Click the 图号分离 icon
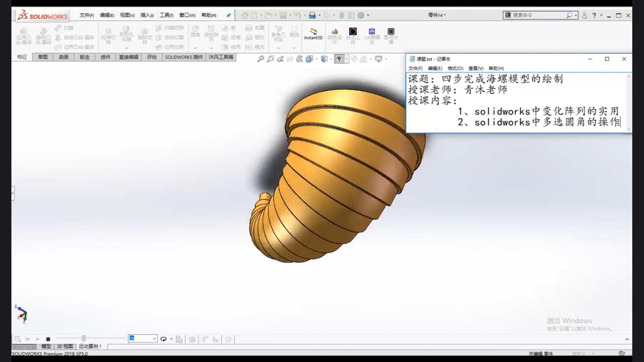 click(391, 36)
